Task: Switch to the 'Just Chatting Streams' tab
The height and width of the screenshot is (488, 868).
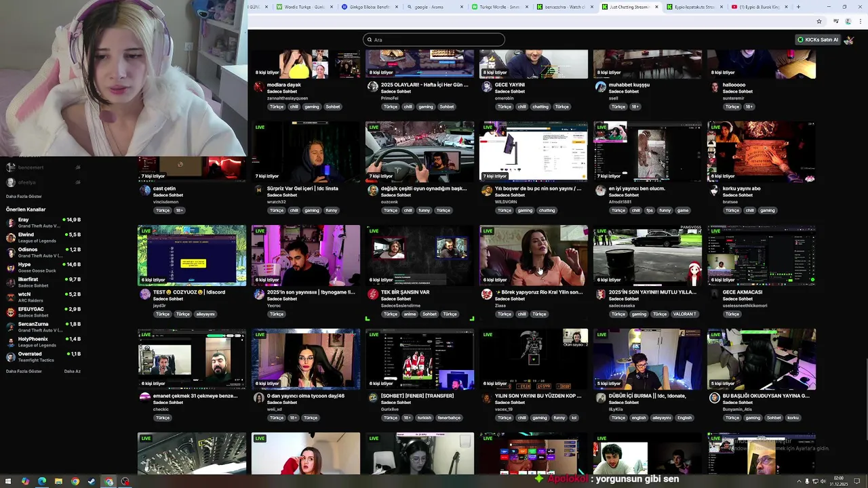Action: 631,7
